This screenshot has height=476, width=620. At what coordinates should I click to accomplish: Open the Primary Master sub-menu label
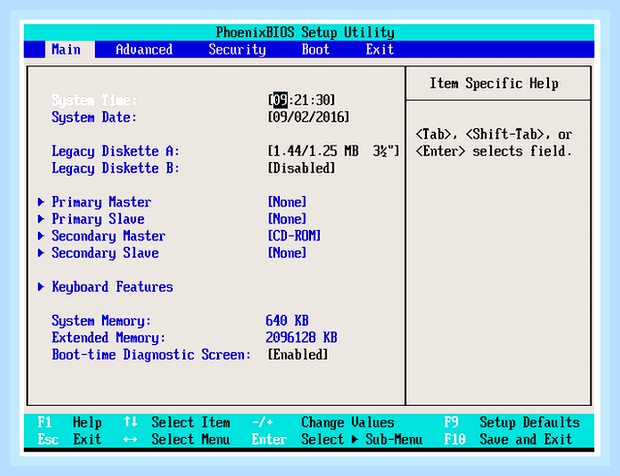pos(101,202)
